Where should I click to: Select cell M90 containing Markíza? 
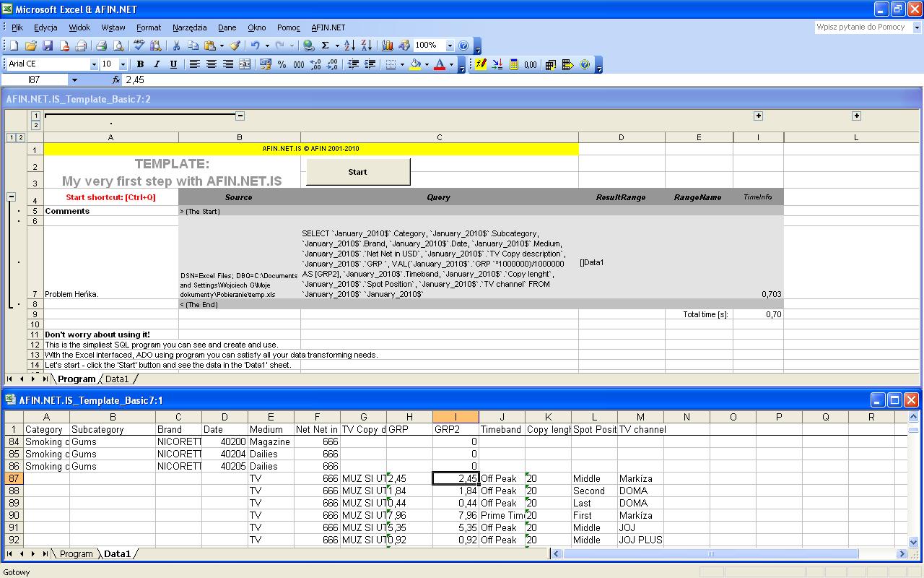click(x=640, y=515)
